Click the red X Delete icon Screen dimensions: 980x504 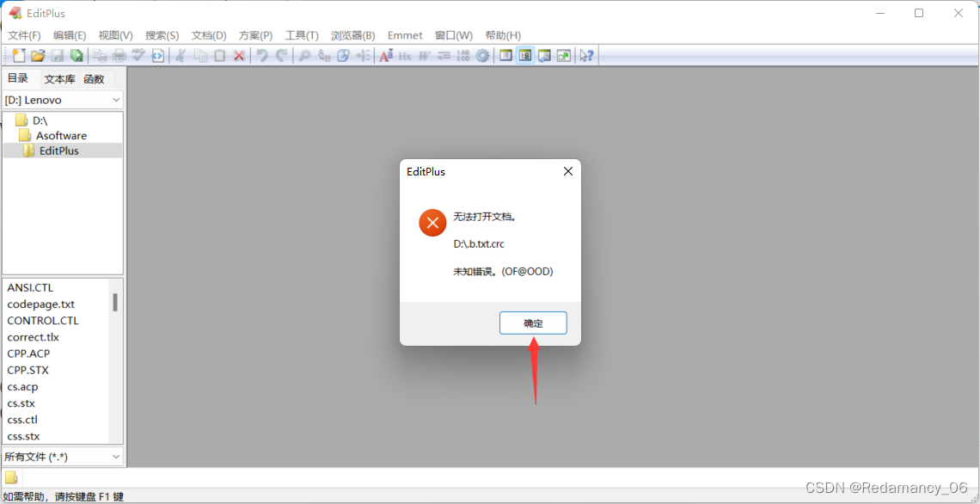[239, 56]
